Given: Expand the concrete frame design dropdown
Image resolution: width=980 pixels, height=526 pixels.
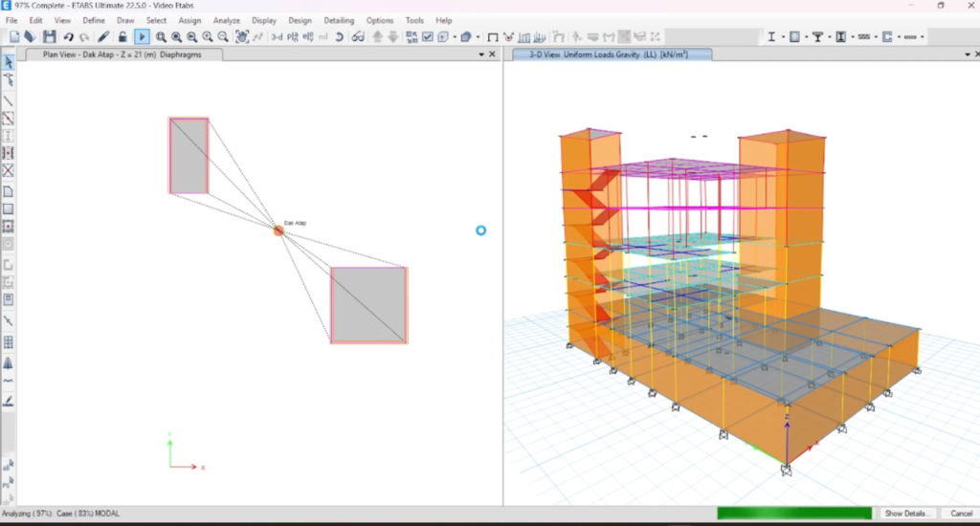Looking at the screenshot, I should 806,37.
